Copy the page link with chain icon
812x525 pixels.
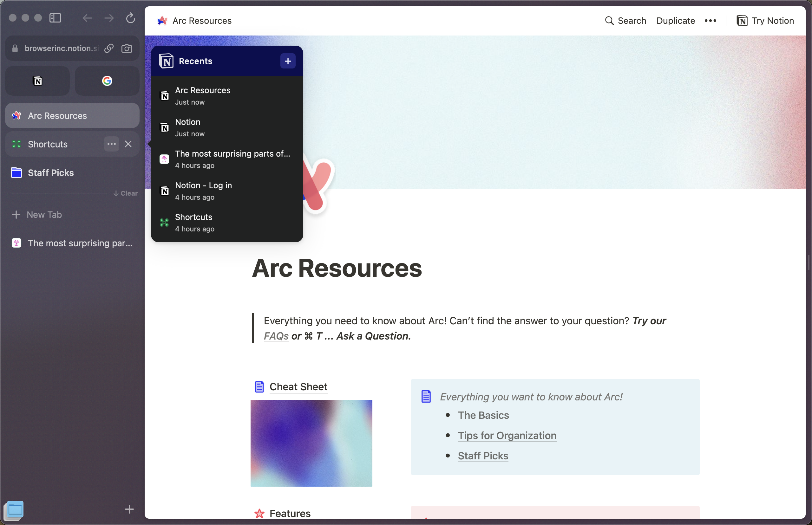109,49
